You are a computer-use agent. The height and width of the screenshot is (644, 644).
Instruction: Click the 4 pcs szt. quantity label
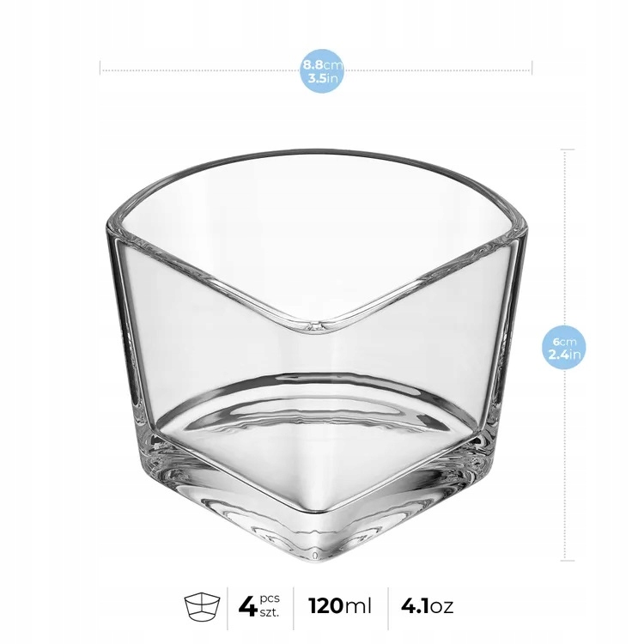pos(259,606)
